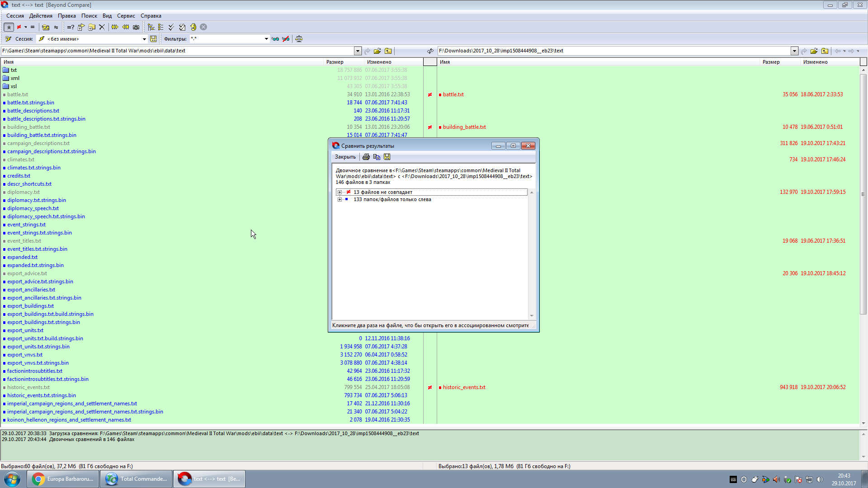Open the Фильтры dropdown arrow
868x488 pixels.
266,39
